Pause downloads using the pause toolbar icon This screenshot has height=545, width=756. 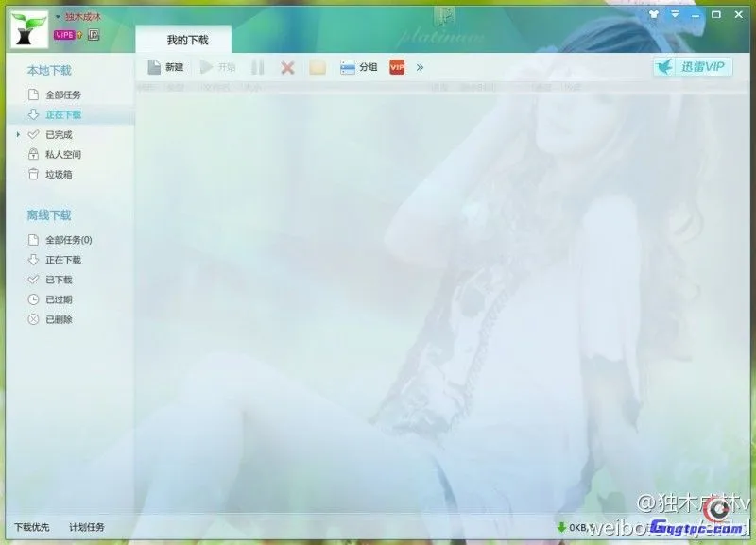coord(257,67)
